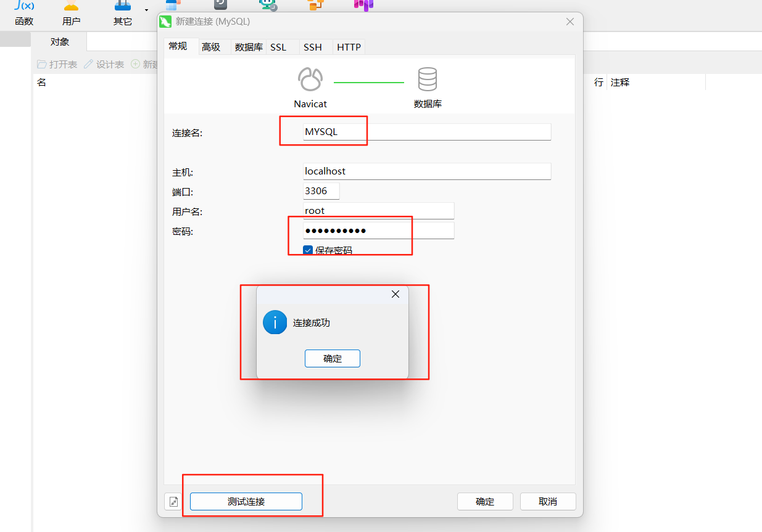Switch to the SSL tab

[278, 47]
